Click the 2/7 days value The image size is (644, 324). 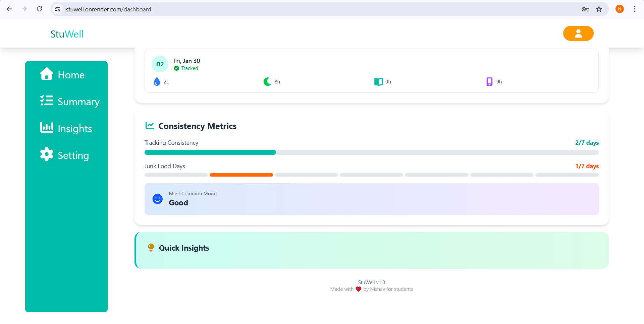click(x=587, y=143)
